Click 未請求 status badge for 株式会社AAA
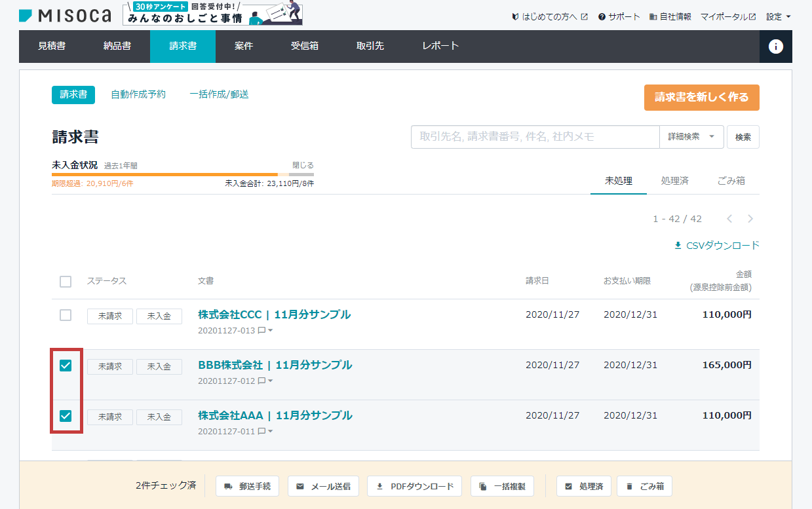 110,417
